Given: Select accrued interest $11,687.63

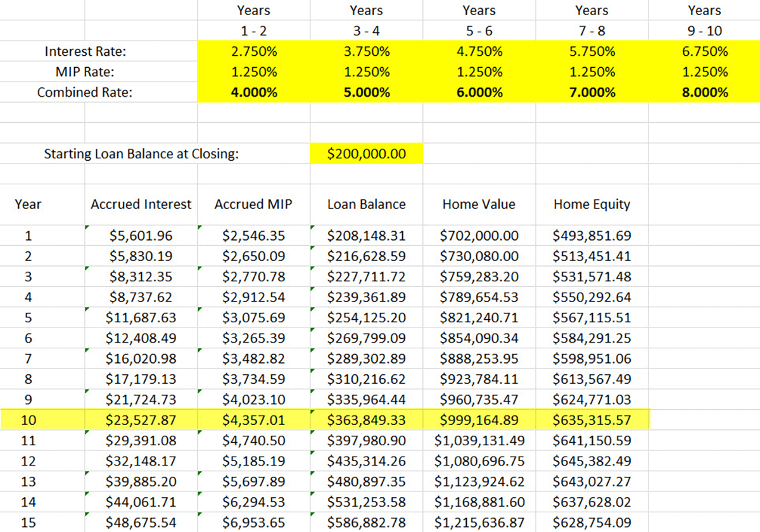Looking at the screenshot, I should click(141, 318).
